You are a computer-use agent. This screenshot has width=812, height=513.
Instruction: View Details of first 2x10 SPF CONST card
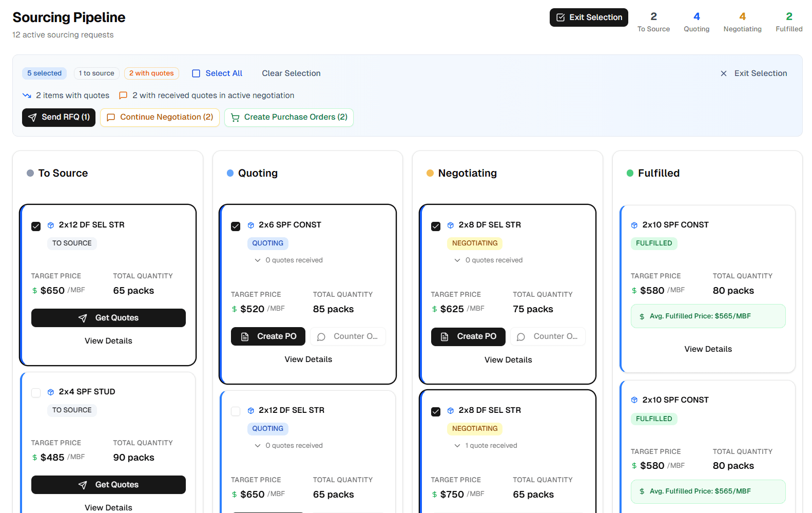click(708, 349)
